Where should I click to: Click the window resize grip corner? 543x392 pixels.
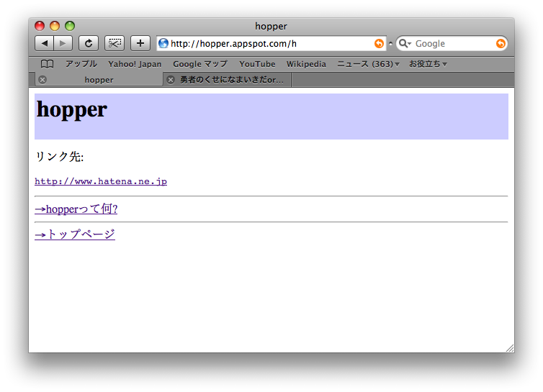point(510,348)
